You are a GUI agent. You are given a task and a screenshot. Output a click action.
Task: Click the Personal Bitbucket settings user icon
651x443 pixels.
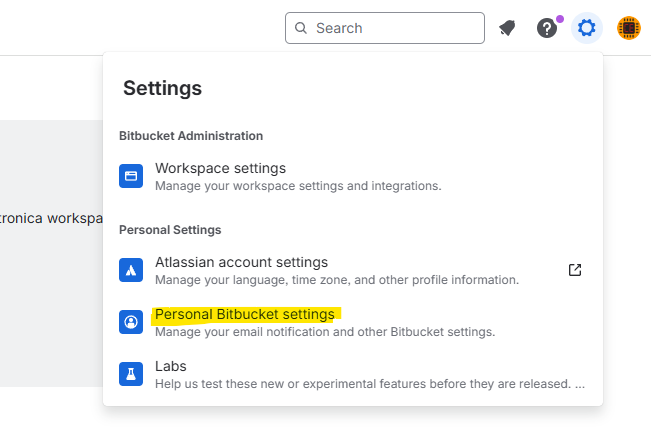(x=131, y=322)
